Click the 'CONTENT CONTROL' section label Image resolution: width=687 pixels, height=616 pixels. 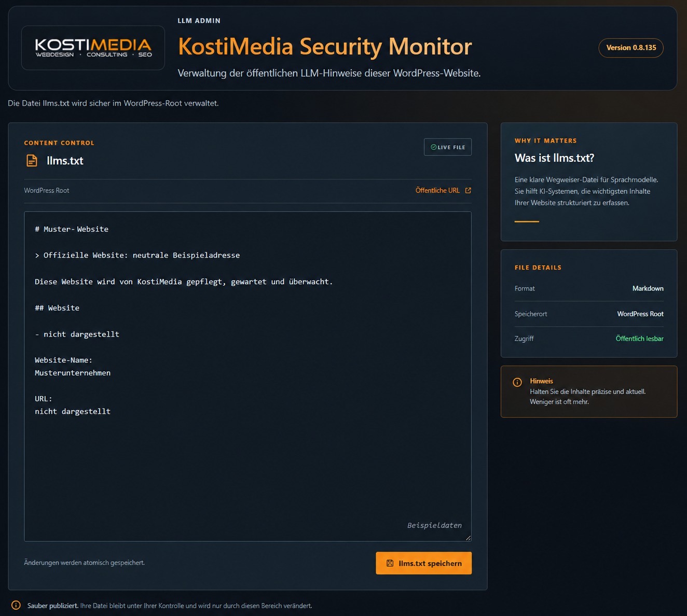[59, 143]
